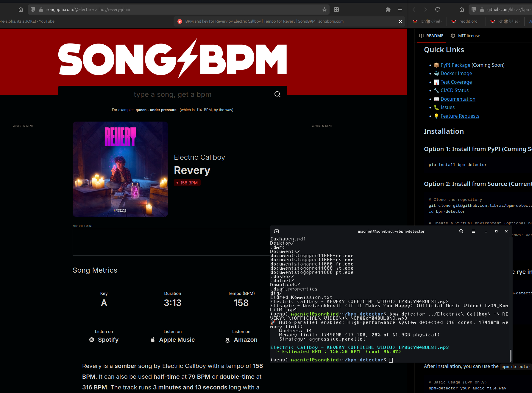Screen dimensions: 532x393
Task: Click the 'pip install bpm-detector' code line
Action: (x=458, y=165)
